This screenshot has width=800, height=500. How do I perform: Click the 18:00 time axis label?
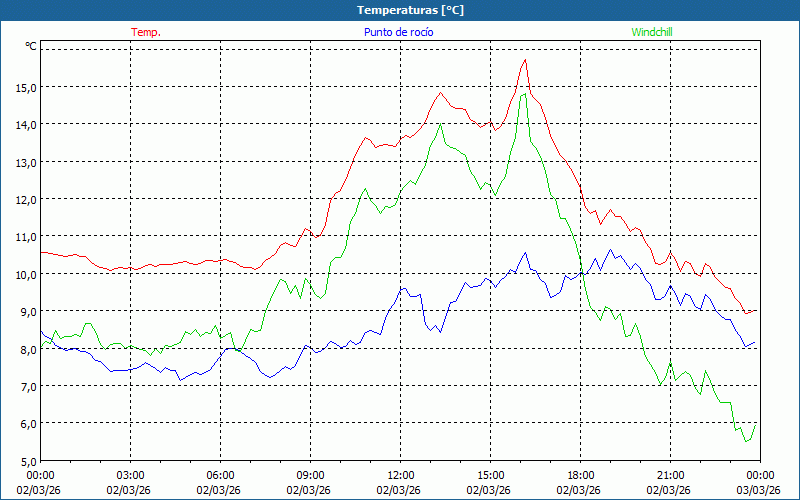[x=580, y=475]
